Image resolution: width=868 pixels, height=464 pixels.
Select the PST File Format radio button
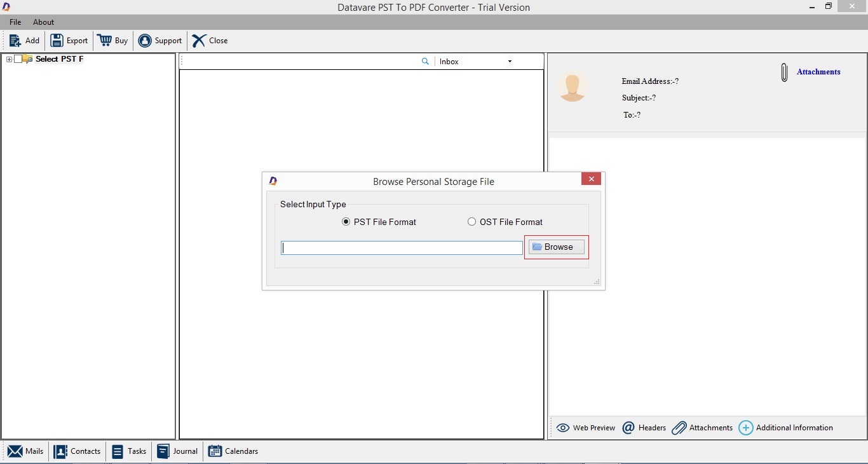click(x=346, y=222)
